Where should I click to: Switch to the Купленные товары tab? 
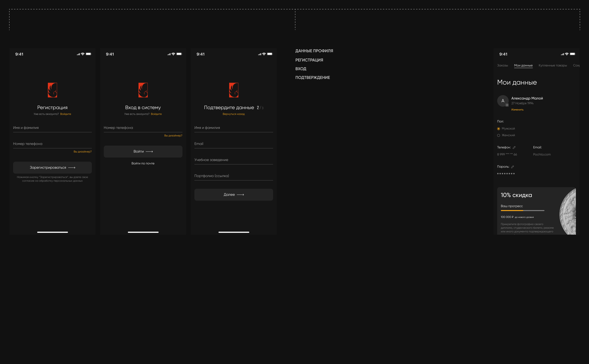pos(552,66)
